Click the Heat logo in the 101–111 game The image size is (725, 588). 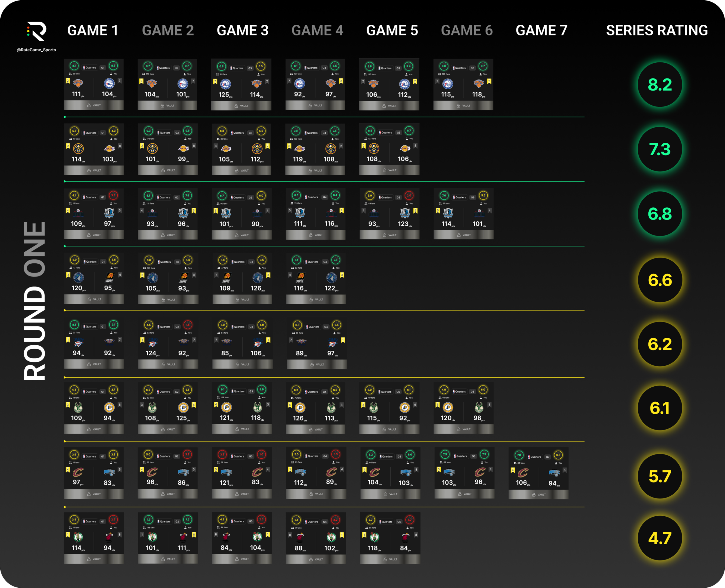[x=183, y=537]
